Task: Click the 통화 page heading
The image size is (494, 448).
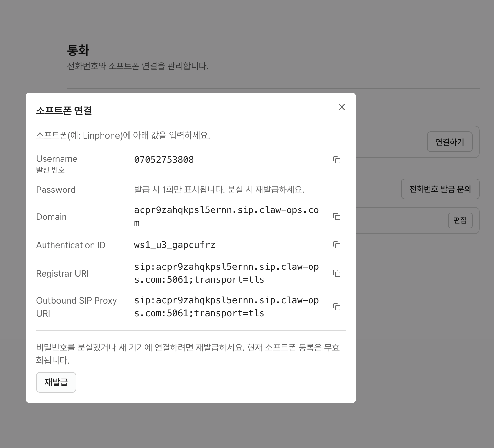Action: click(78, 50)
